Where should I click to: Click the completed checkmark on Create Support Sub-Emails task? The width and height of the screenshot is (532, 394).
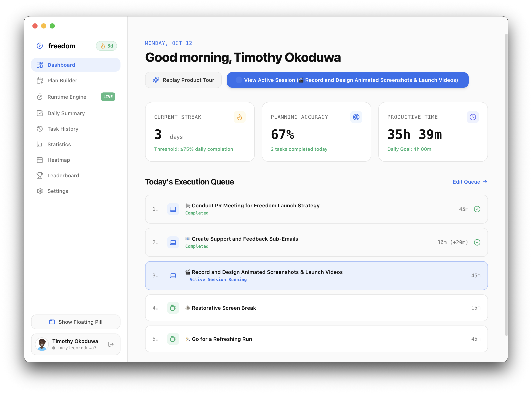pyautogui.click(x=477, y=242)
